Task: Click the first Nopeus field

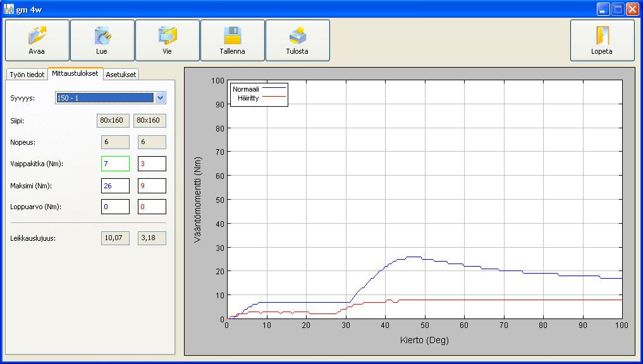Action: coord(115,142)
